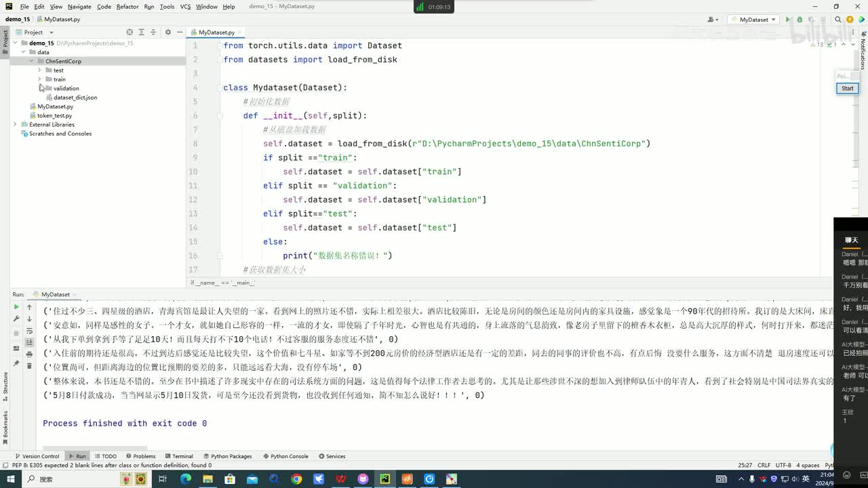Open Terminal tool window

coord(179,456)
